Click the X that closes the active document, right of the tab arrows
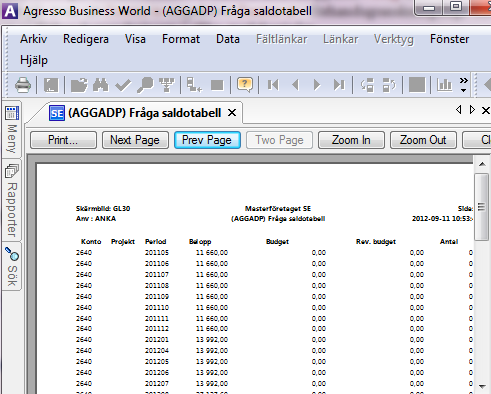The image size is (491, 394). pos(486,110)
